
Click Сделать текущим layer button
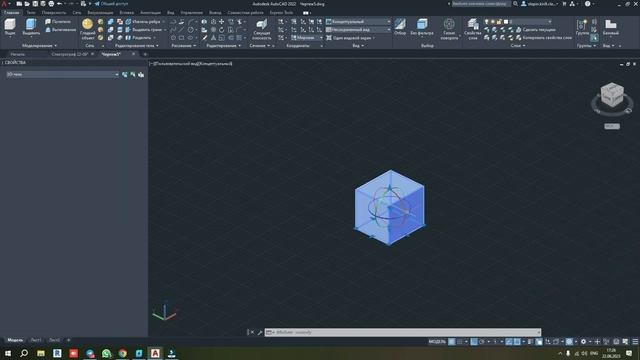click(x=536, y=30)
